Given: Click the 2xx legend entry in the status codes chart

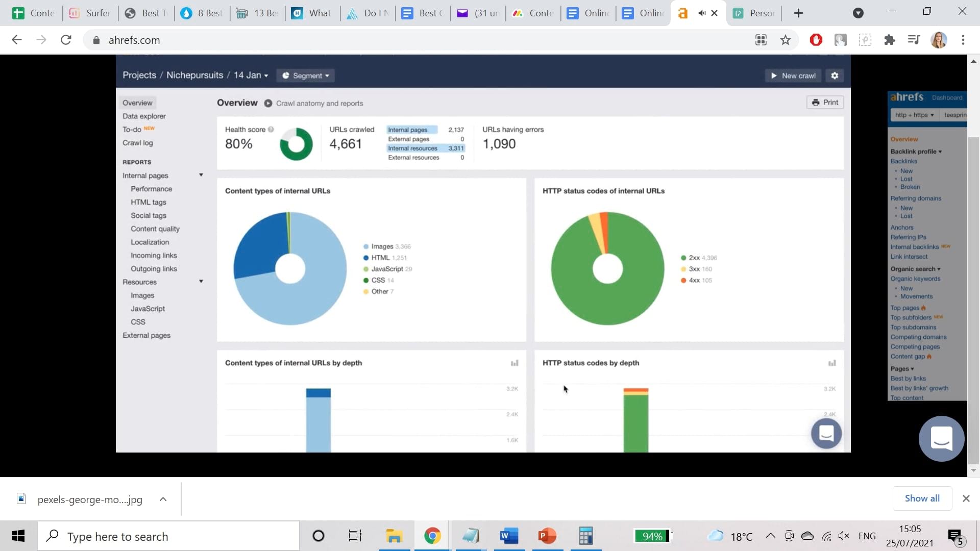Looking at the screenshot, I should (699, 258).
